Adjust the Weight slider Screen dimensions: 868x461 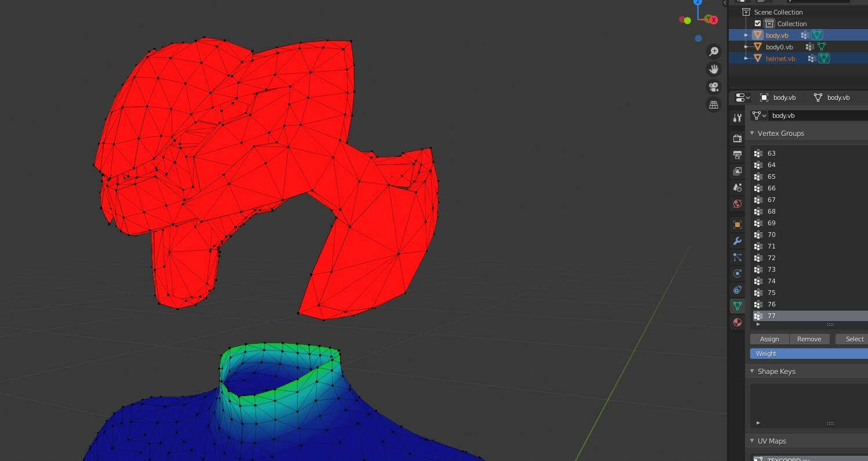pyautogui.click(x=809, y=354)
